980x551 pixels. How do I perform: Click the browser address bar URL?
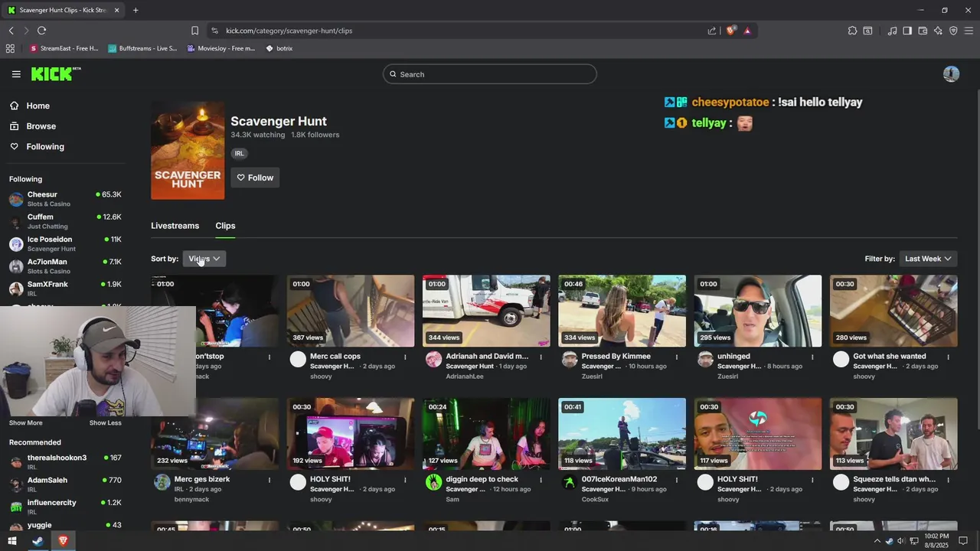(x=289, y=31)
